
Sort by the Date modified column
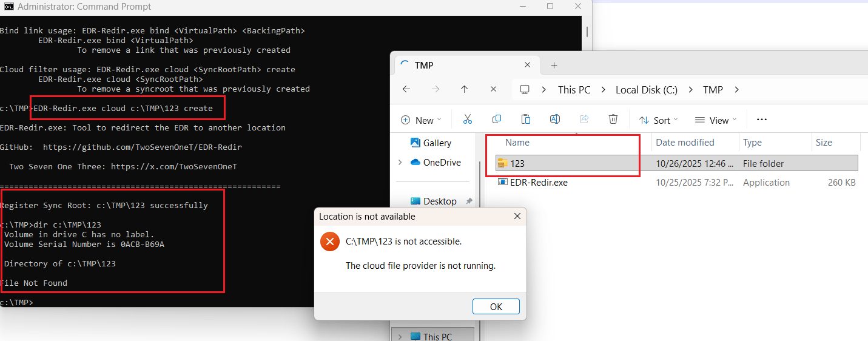(685, 143)
